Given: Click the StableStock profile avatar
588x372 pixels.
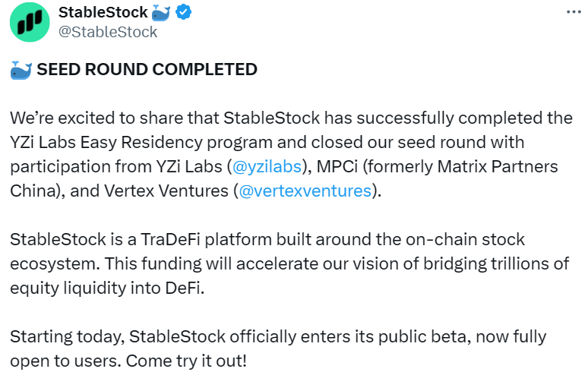Looking at the screenshot, I should coord(30,22).
